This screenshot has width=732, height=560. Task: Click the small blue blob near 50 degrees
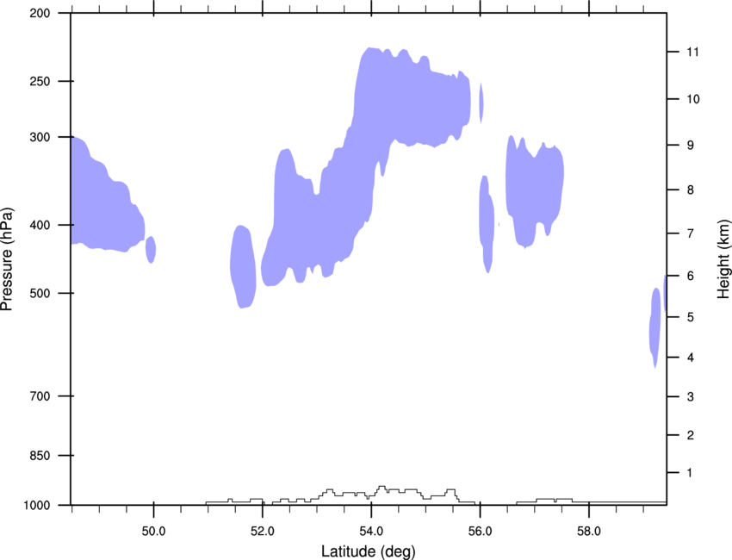[x=151, y=250]
